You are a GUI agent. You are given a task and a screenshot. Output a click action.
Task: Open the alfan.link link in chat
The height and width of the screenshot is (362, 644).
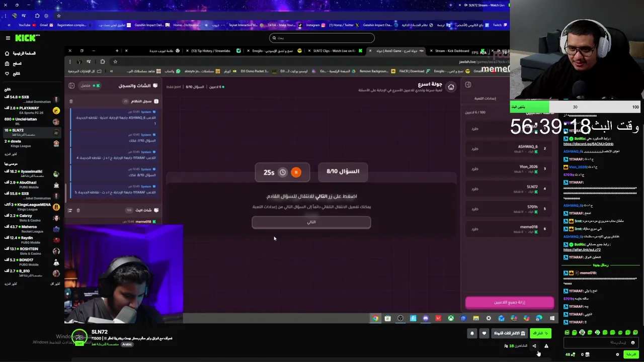[582, 250]
